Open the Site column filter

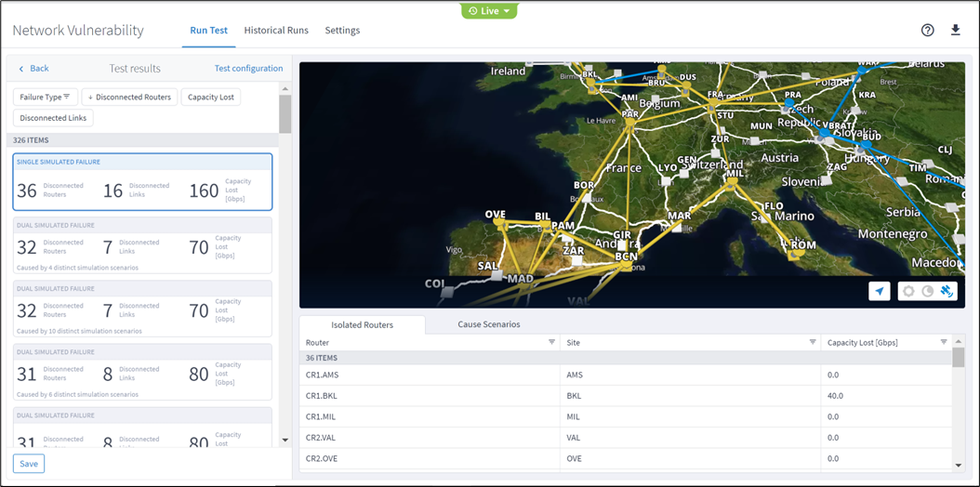813,342
